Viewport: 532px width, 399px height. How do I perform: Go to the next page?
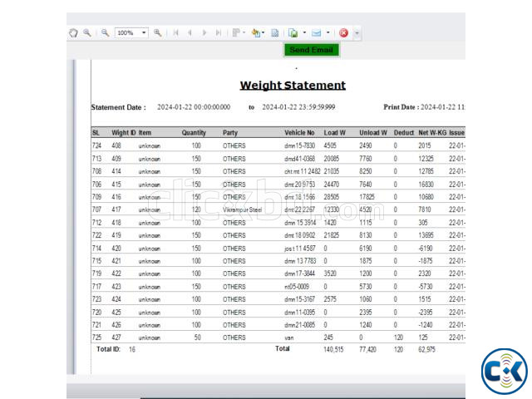click(204, 33)
